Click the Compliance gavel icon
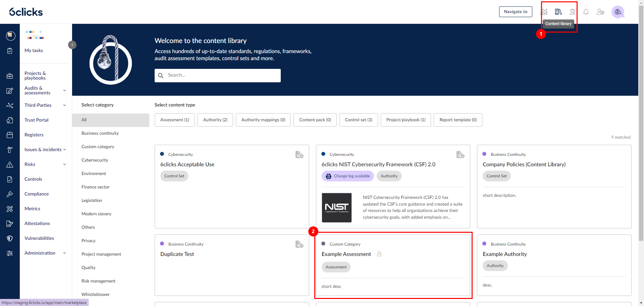 pos(10,194)
